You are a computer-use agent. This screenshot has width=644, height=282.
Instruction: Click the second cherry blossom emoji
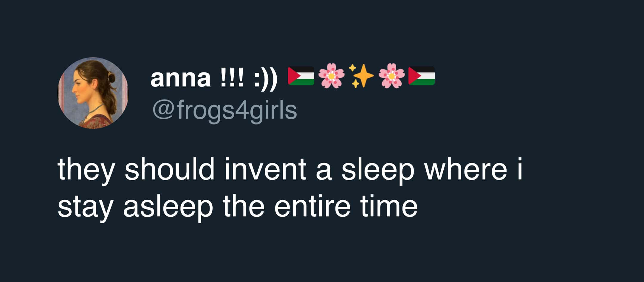point(391,76)
